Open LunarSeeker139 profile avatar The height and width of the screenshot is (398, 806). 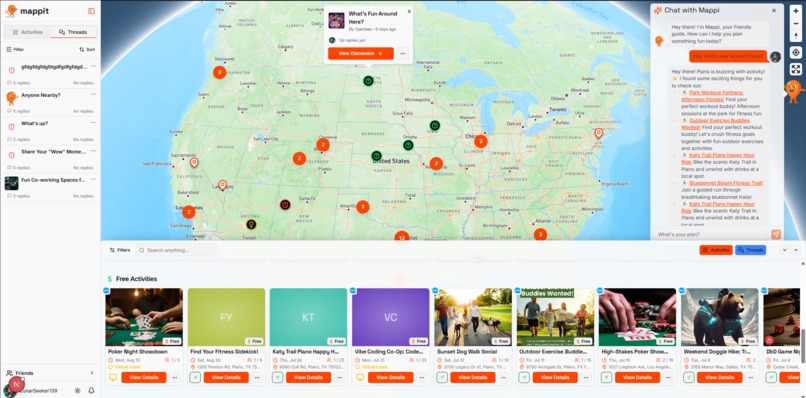(x=10, y=390)
